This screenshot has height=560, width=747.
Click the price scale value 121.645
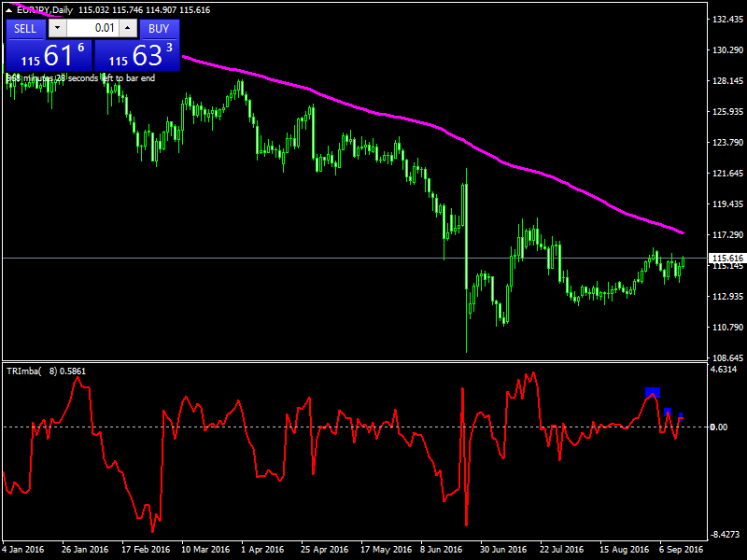(x=727, y=174)
